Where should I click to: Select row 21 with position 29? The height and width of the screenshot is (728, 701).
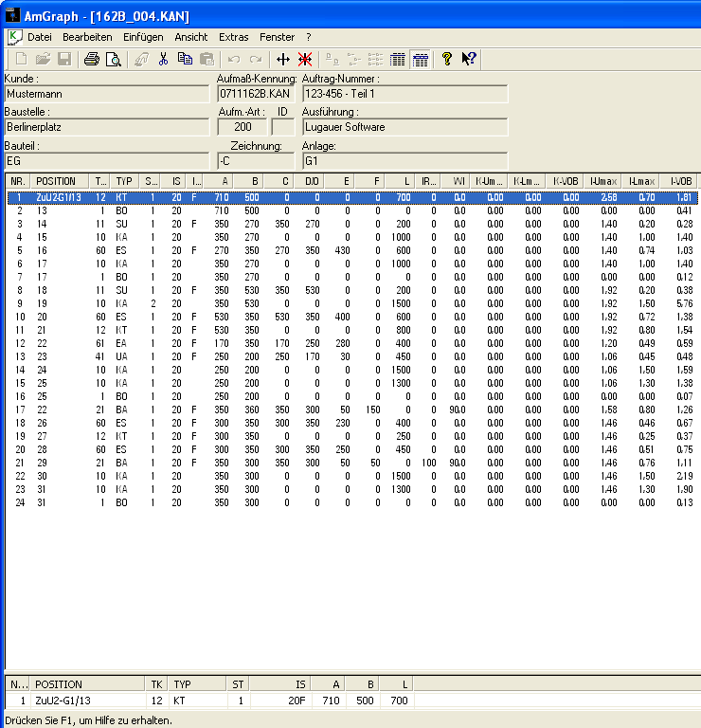[x=352, y=463]
